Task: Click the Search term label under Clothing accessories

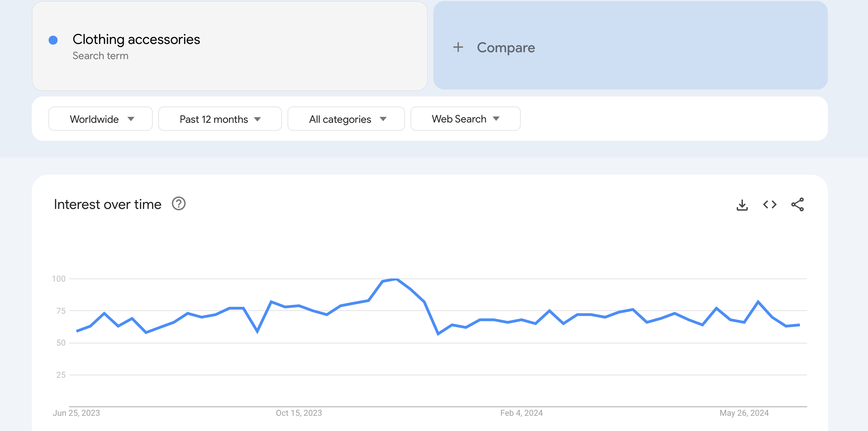Action: (101, 55)
